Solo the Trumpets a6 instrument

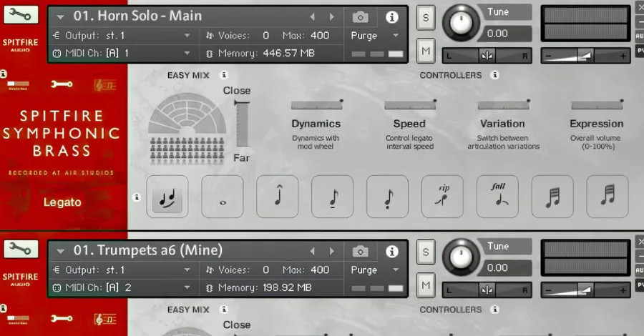[x=426, y=252]
